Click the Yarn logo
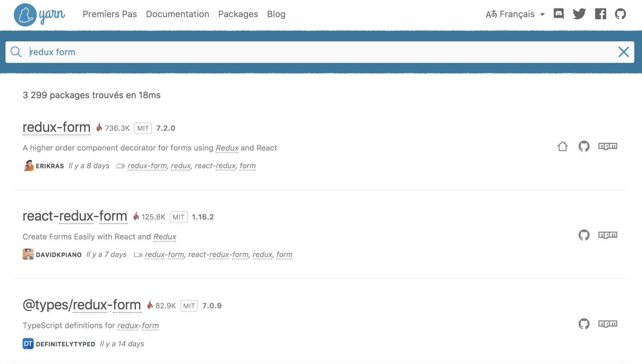The height and width of the screenshot is (364, 642). pyautogui.click(x=39, y=15)
